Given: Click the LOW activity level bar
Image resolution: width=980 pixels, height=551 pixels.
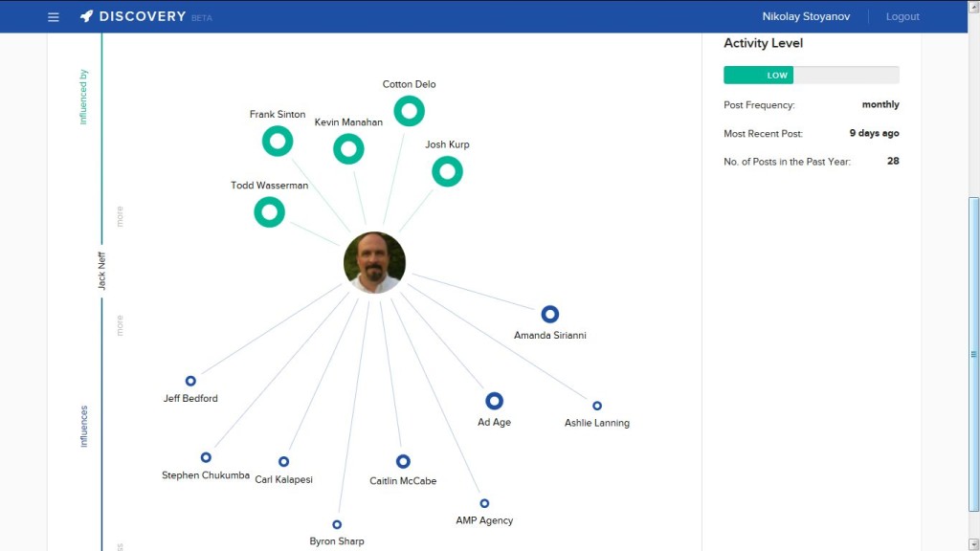Looking at the screenshot, I should pos(776,75).
